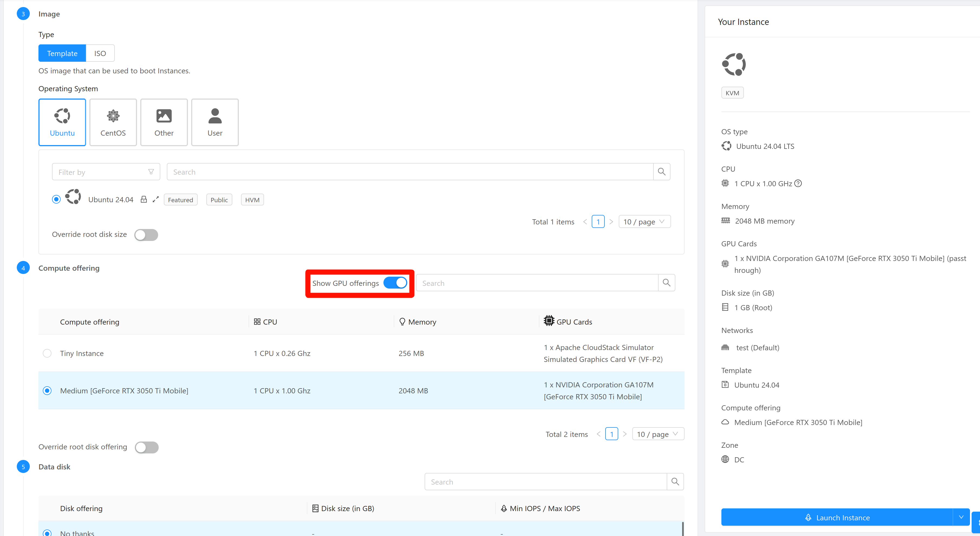Go to next page of compute offerings
This screenshot has height=536, width=980.
(x=625, y=434)
